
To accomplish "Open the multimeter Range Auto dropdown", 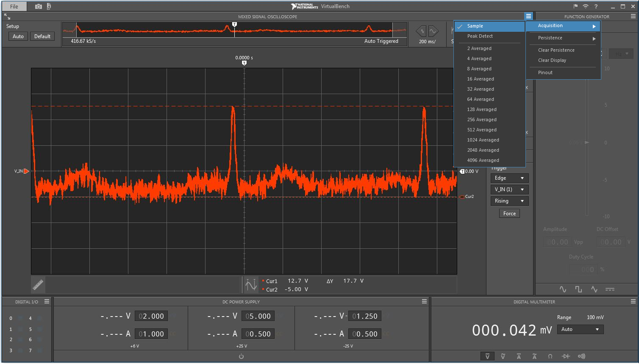I will click(x=580, y=329).
